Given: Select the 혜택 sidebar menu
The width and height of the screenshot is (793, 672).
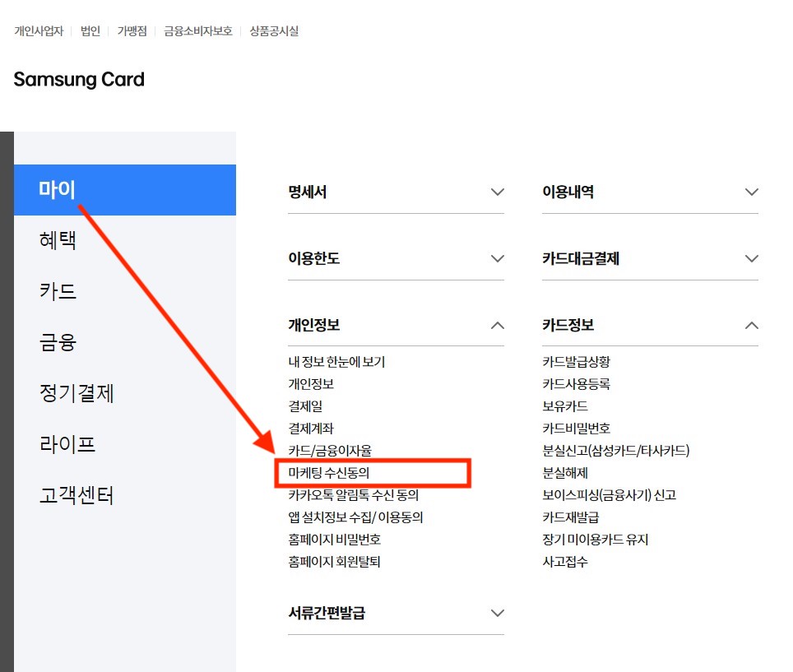Looking at the screenshot, I should (58, 240).
